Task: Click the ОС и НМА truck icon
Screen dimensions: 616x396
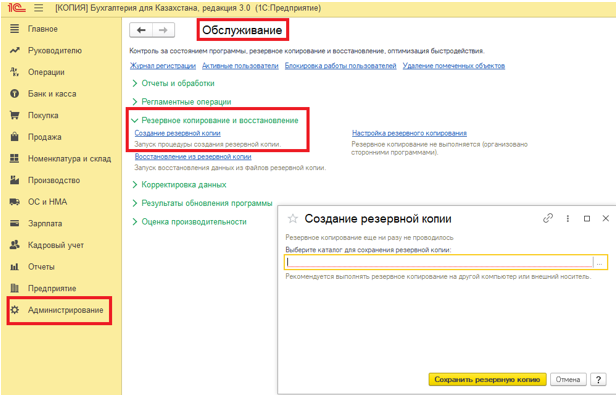Action: [15, 202]
